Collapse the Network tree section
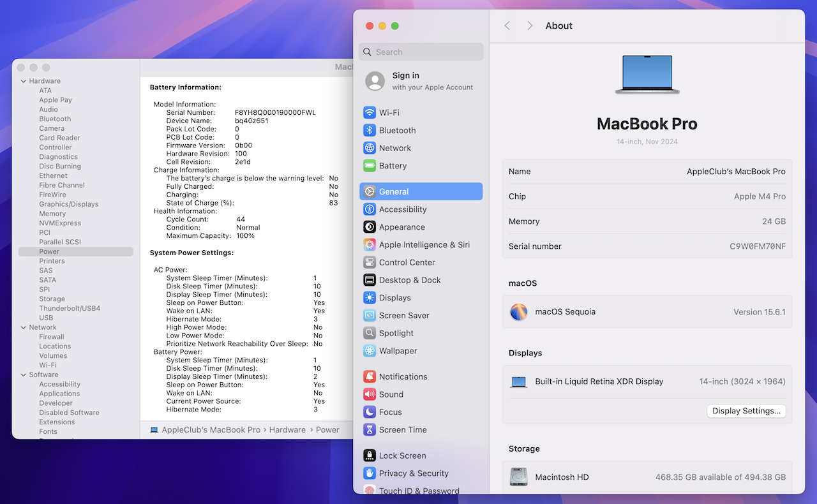 point(24,327)
